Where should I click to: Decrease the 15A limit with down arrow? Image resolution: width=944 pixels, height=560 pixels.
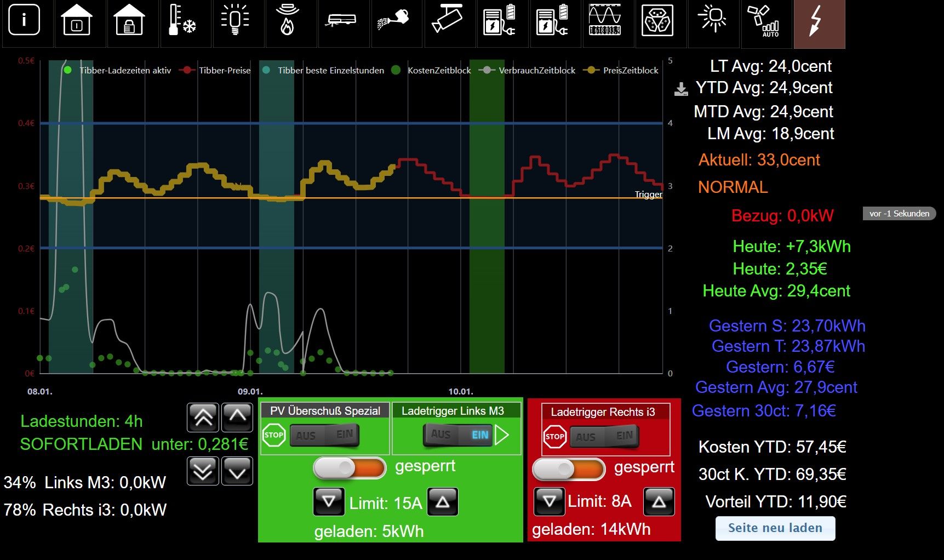(329, 501)
